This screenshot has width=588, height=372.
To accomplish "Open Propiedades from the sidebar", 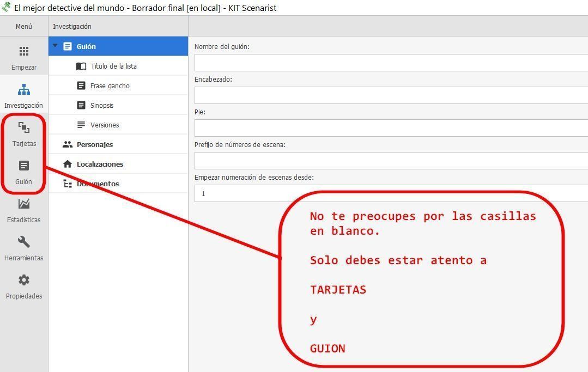I will click(x=24, y=285).
